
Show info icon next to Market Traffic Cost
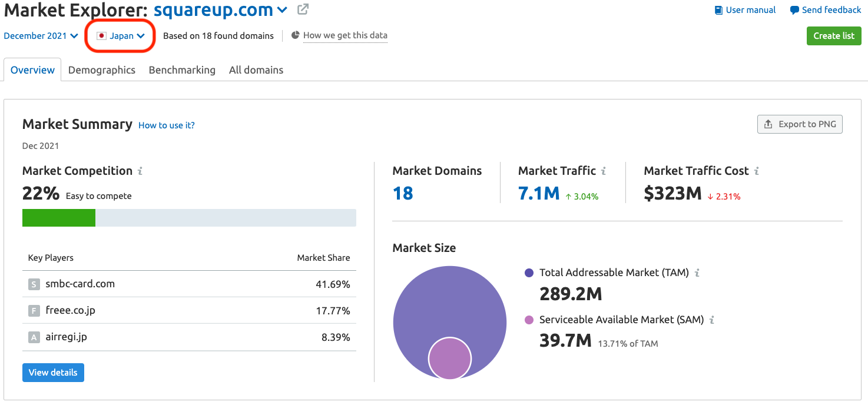pyautogui.click(x=757, y=171)
